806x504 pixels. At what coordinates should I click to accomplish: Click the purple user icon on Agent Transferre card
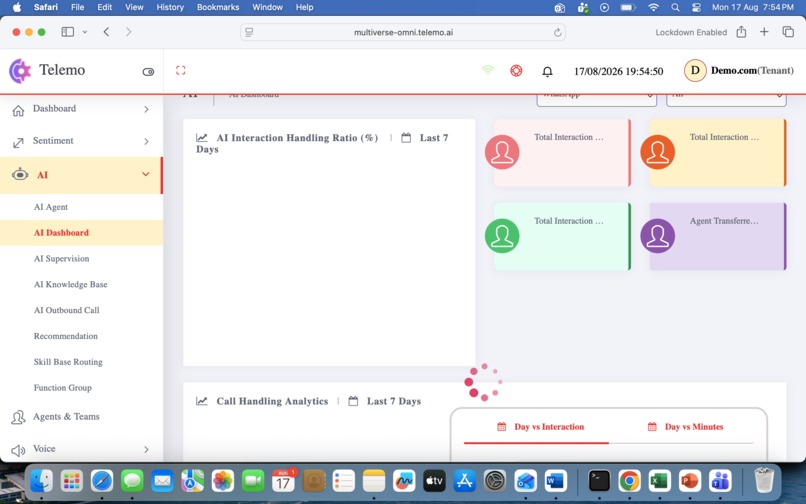point(657,236)
